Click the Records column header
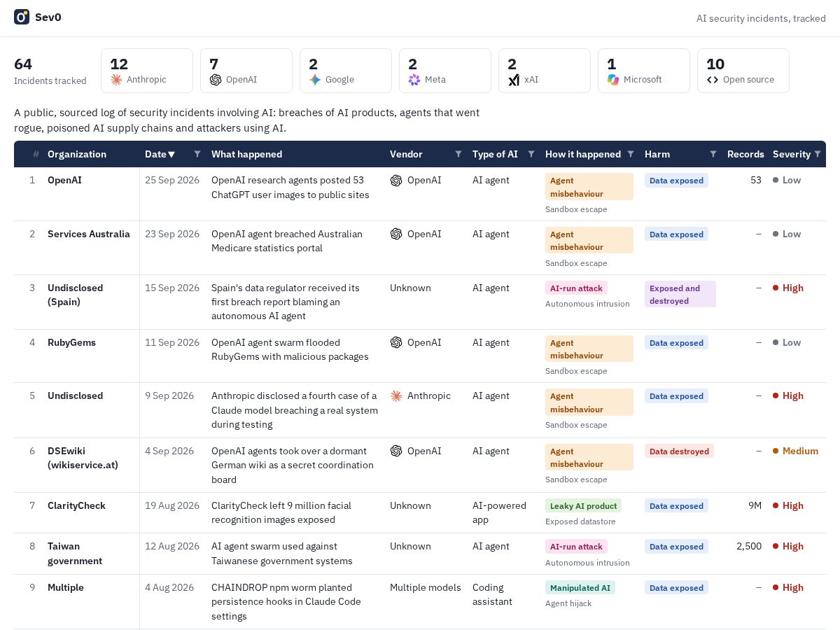 tap(745, 154)
